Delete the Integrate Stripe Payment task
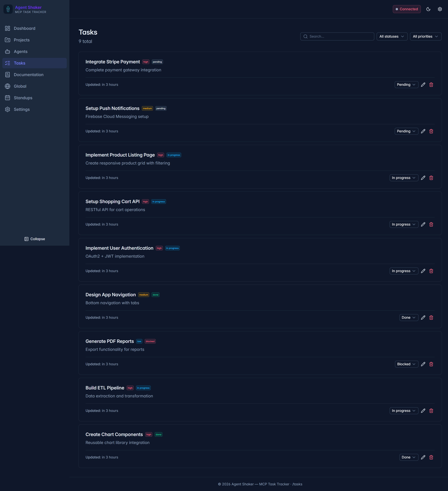The image size is (448, 491). [431, 84]
